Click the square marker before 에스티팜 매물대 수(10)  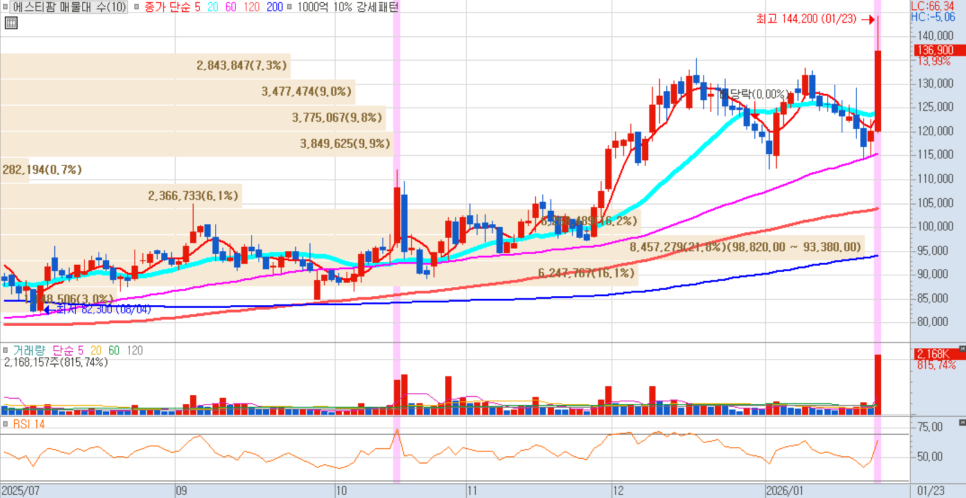tap(6, 7)
